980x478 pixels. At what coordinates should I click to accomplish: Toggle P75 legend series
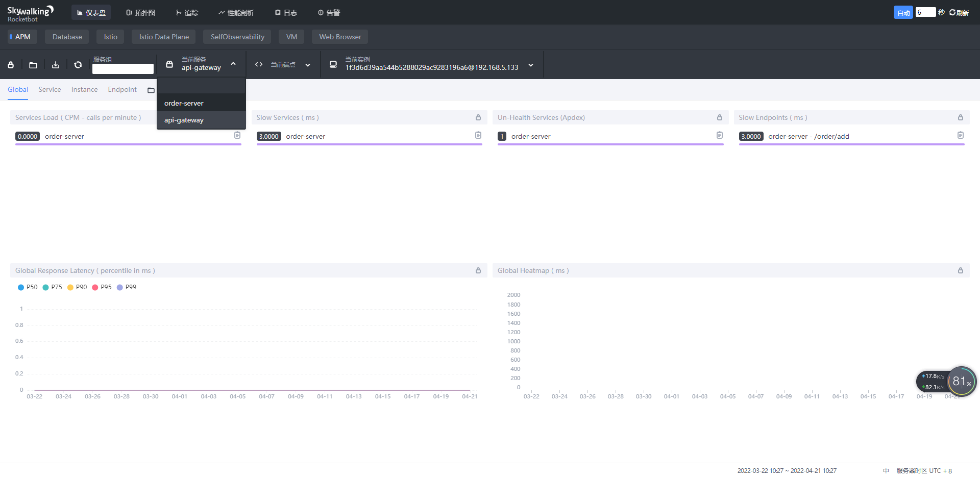click(52, 287)
